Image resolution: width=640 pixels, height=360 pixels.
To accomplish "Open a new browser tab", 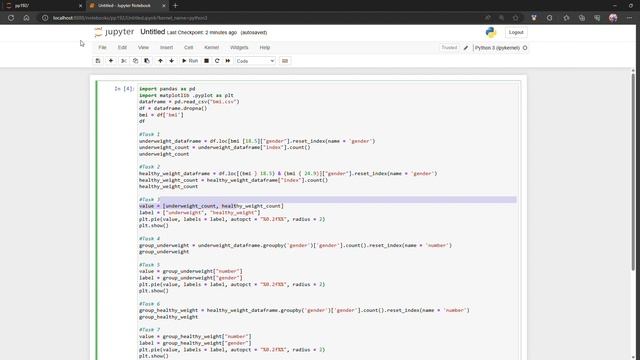I will tap(176, 6).
